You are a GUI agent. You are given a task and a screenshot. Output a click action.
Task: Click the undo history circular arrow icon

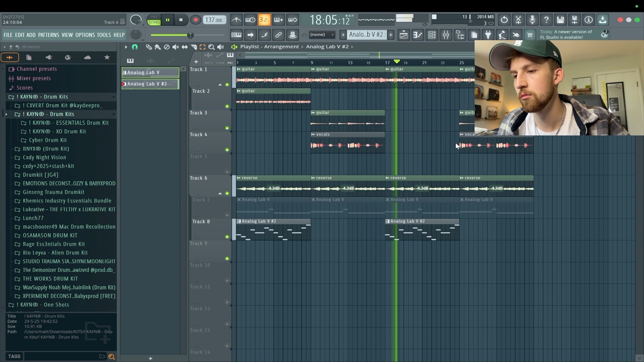point(504,20)
